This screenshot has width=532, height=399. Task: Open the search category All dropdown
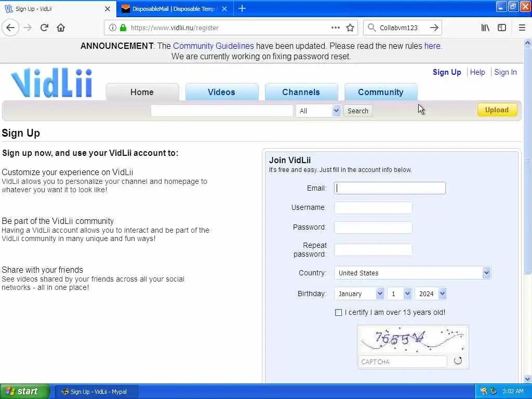click(318, 111)
